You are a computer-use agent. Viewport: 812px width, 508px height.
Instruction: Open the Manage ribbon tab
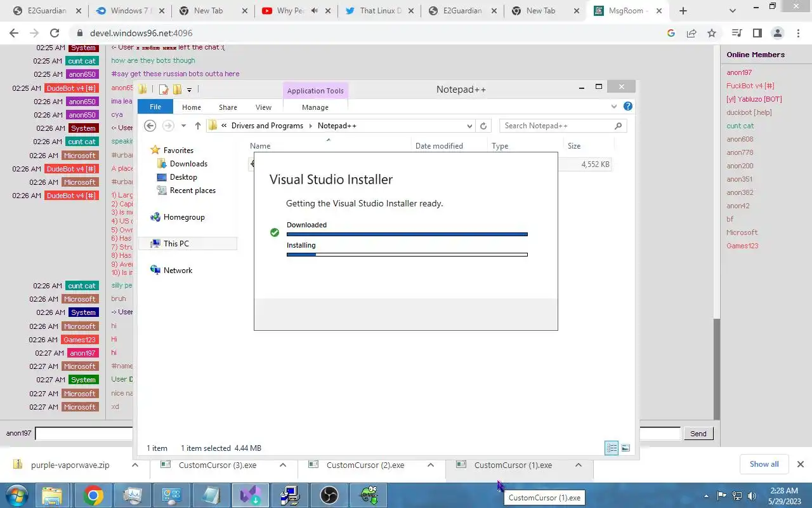pyautogui.click(x=315, y=107)
